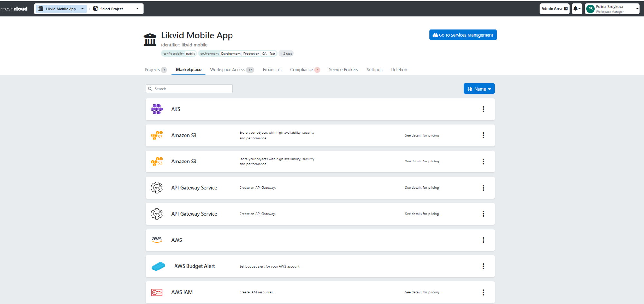Click the 'Identifier: likvid-mobile' text

point(184,45)
